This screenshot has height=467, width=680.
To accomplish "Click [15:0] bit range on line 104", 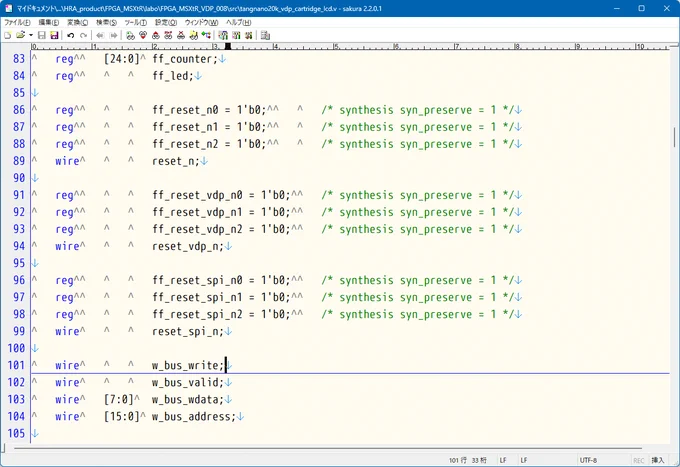I will [122, 416].
